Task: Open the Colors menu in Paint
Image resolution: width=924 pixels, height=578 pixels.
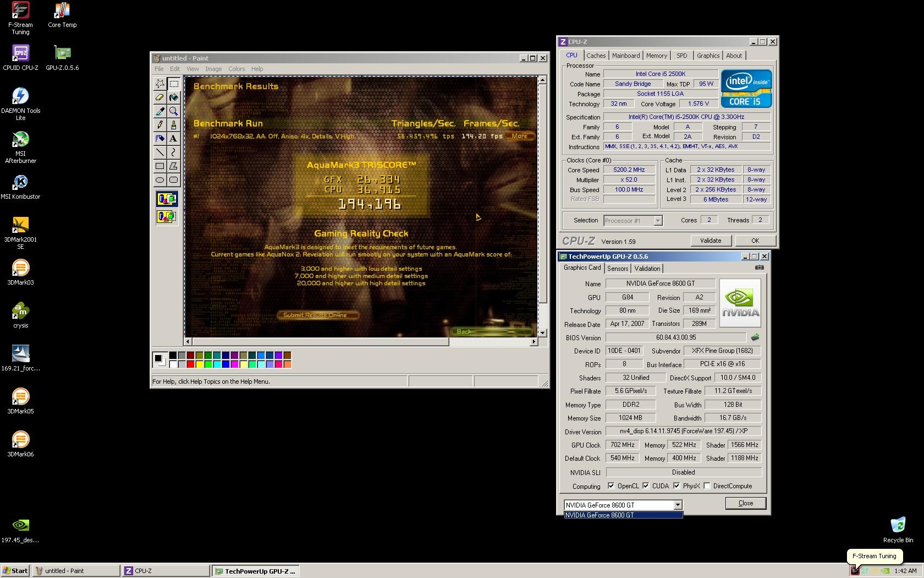Action: point(237,69)
